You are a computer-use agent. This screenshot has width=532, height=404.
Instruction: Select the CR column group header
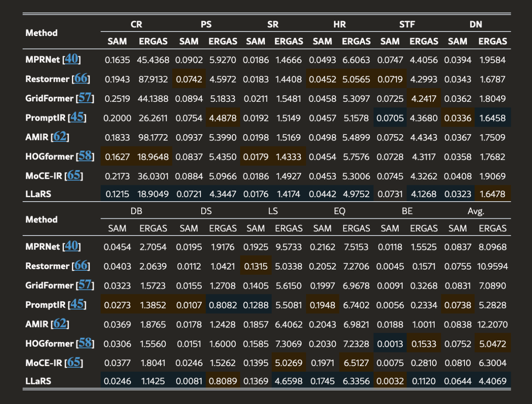point(137,25)
